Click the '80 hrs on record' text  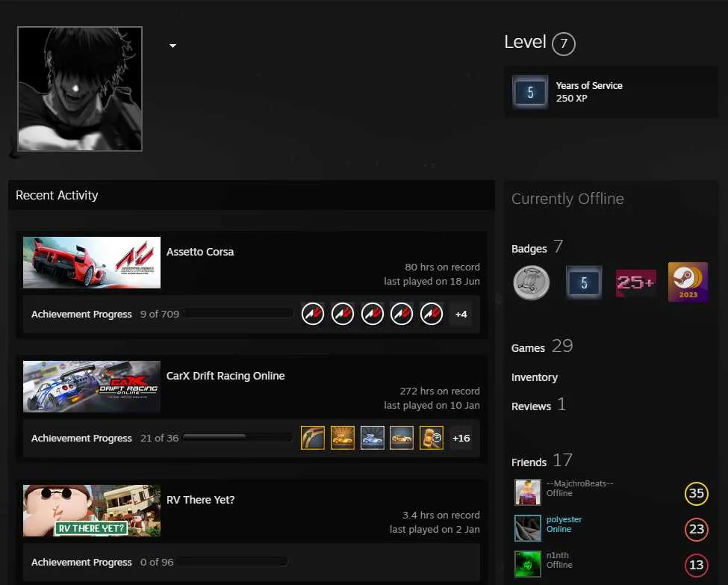click(443, 267)
